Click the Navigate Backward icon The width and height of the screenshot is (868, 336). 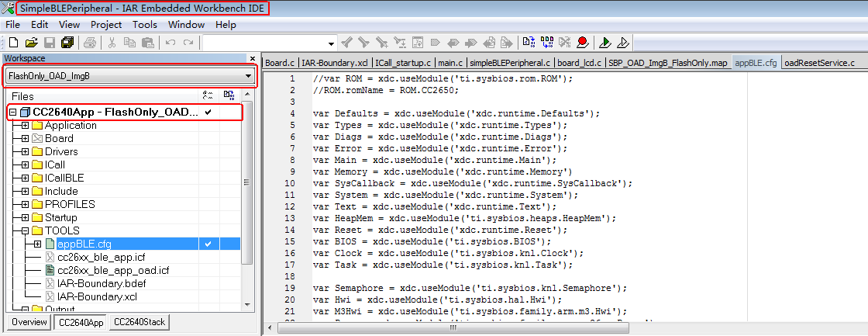(x=489, y=43)
